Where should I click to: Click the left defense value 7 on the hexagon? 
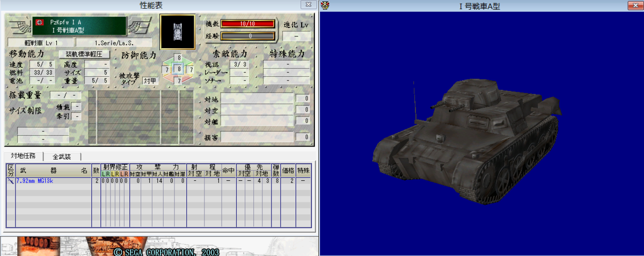coord(167,69)
